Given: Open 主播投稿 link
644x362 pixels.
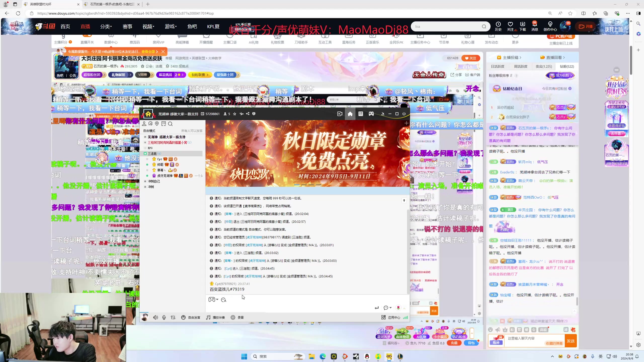Looking at the screenshot, I should pos(509,58).
